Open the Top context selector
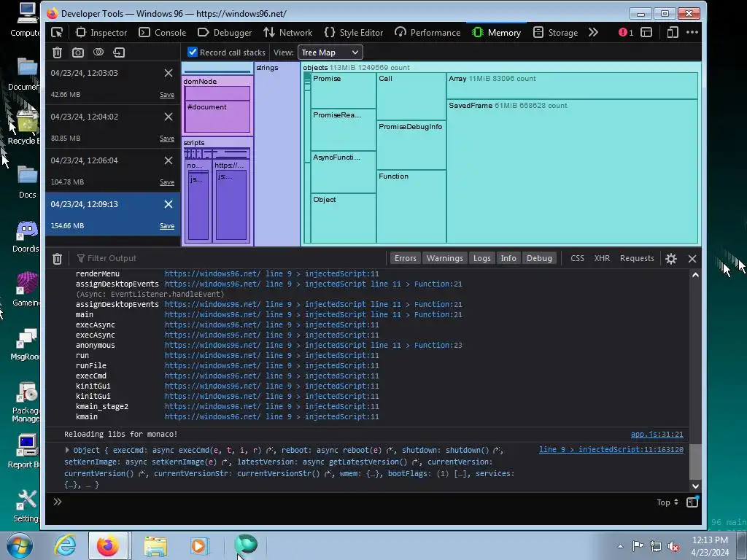The image size is (747, 560). point(667,502)
